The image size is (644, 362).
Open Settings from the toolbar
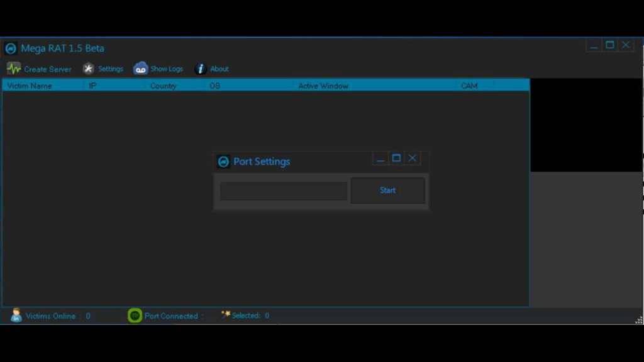[x=103, y=69]
